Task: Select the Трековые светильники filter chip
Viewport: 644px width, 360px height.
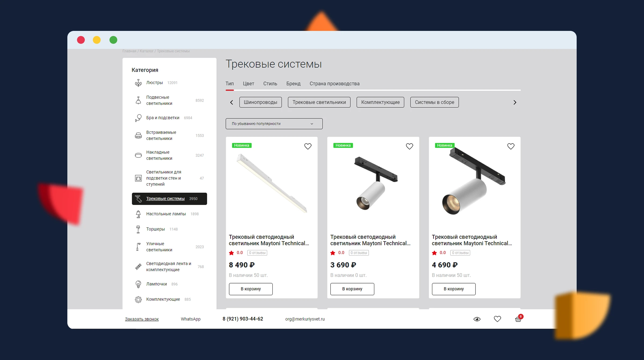Action: [319, 102]
